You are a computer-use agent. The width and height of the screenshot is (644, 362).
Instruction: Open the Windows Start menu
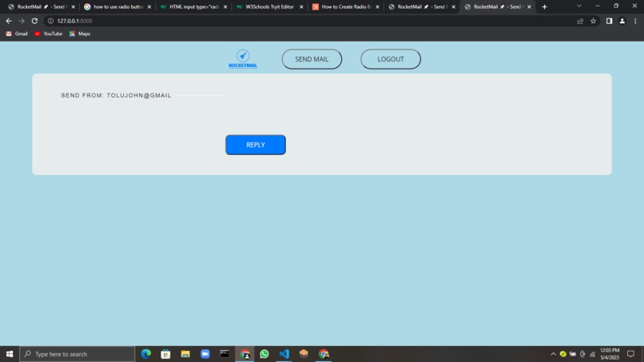point(10,354)
